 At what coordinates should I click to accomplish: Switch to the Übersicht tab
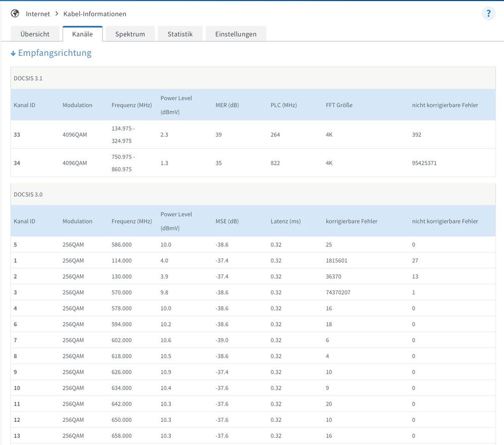(x=35, y=34)
